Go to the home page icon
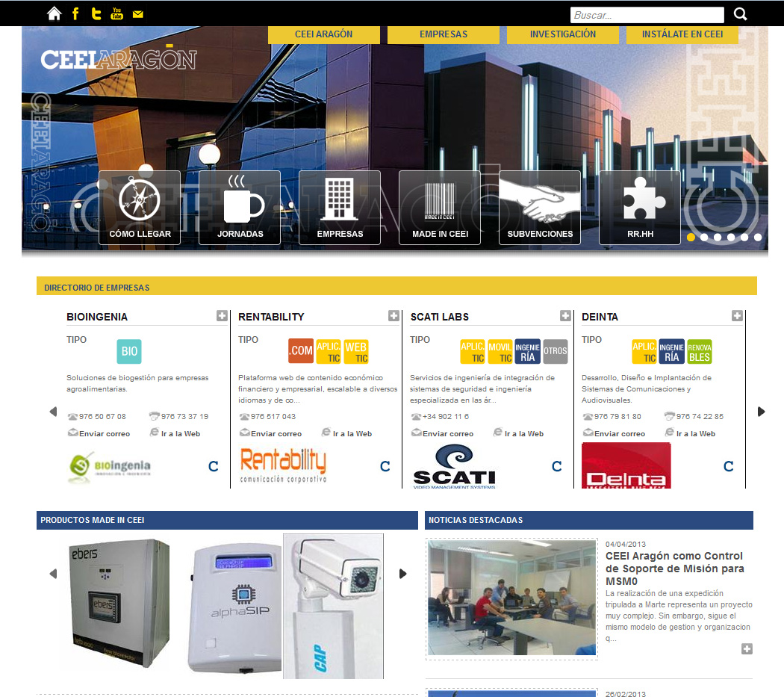This screenshot has height=697, width=784. [x=54, y=13]
